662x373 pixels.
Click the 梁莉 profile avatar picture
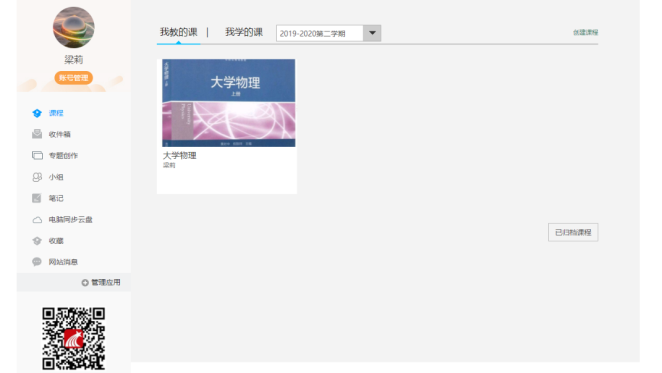click(73, 27)
